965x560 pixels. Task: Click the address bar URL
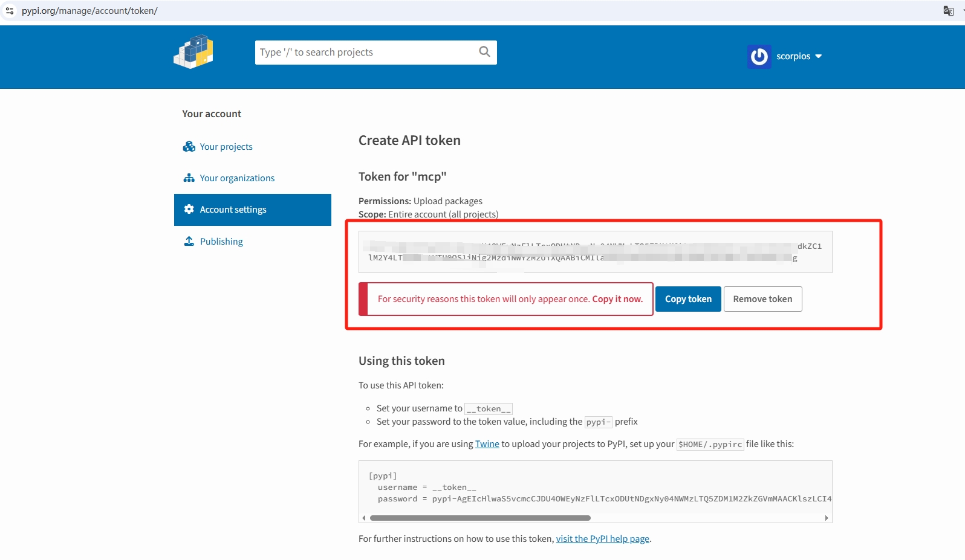89,11
